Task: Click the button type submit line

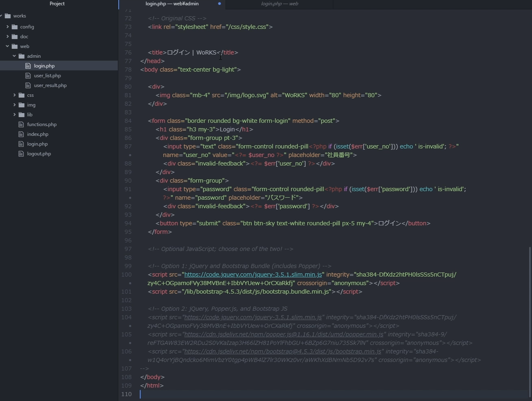Action: pos(293,223)
